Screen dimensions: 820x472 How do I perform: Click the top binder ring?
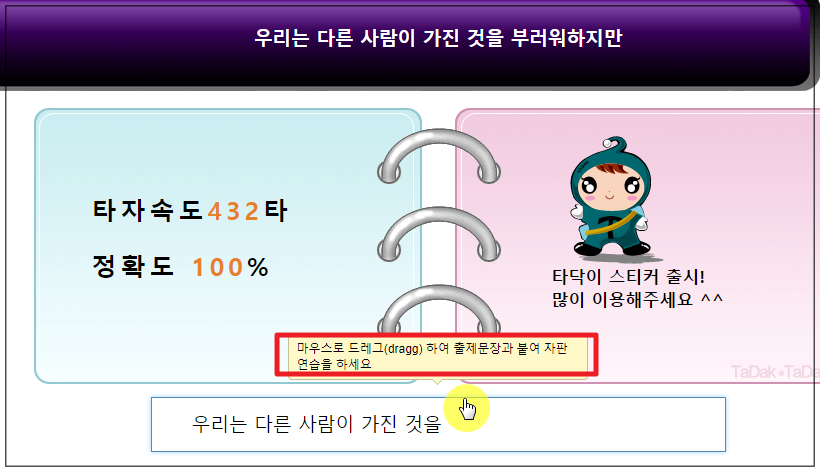click(439, 156)
